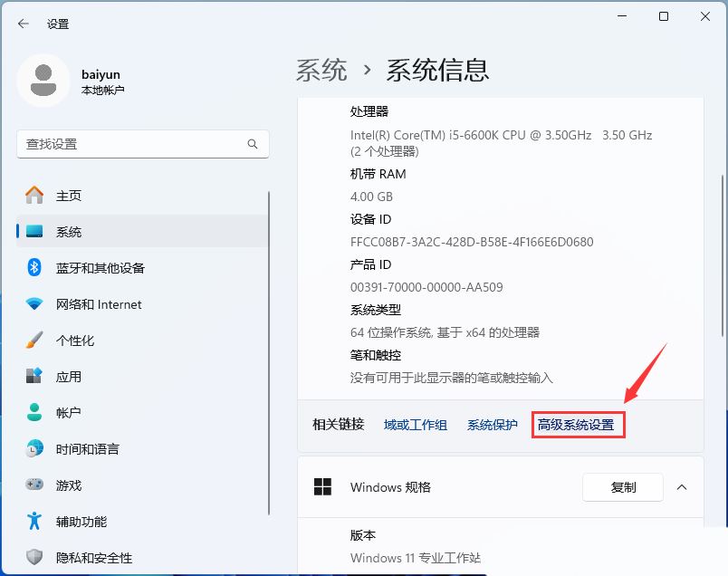Click 复制 to copy Windows specs
This screenshot has height=576, width=728.
(622, 487)
